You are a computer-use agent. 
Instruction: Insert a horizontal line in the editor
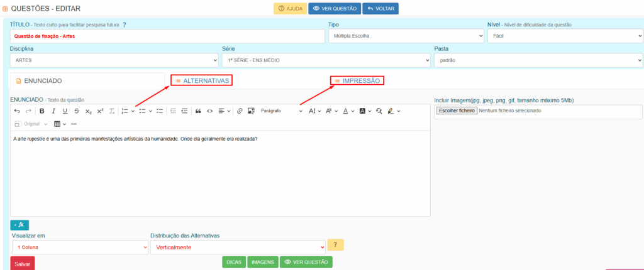point(74,124)
